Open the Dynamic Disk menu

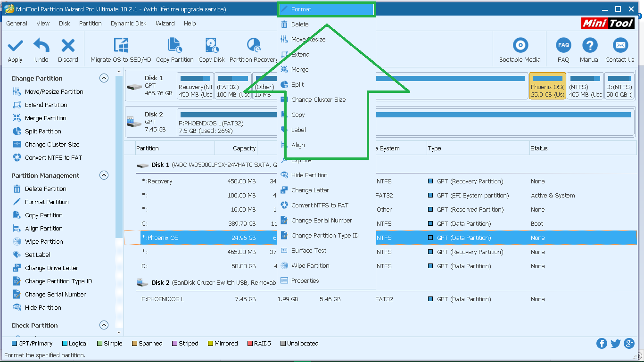tap(128, 23)
